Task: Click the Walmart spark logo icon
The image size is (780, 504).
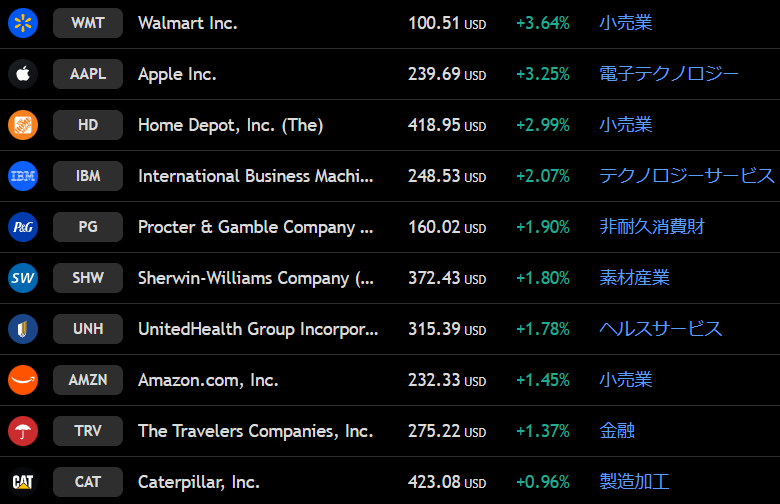Action: [x=23, y=23]
